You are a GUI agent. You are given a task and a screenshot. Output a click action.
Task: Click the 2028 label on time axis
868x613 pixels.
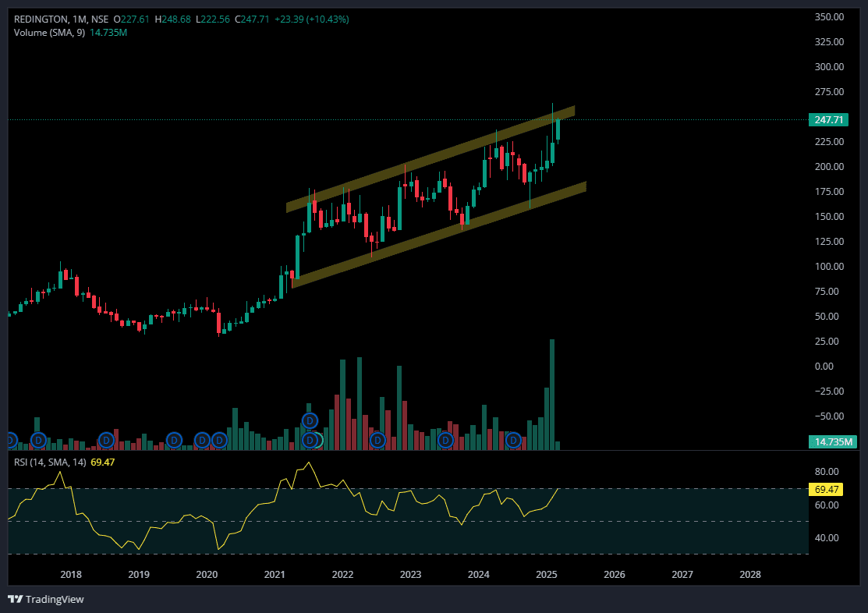click(750, 574)
